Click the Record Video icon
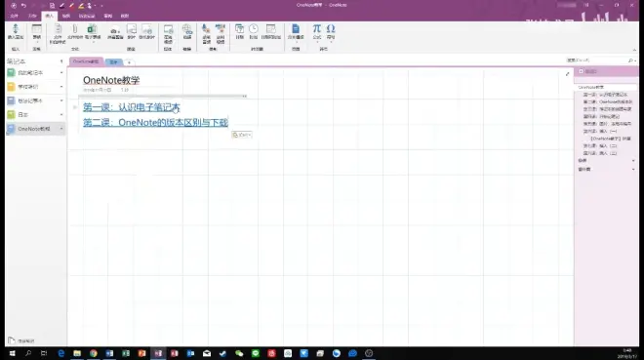Screen dimensions: 644x360 (221, 33)
